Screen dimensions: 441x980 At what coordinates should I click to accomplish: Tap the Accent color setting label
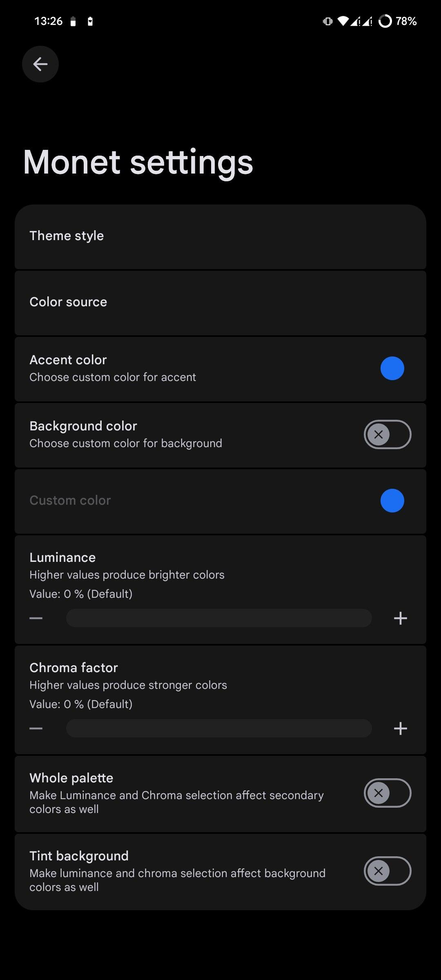(x=68, y=360)
